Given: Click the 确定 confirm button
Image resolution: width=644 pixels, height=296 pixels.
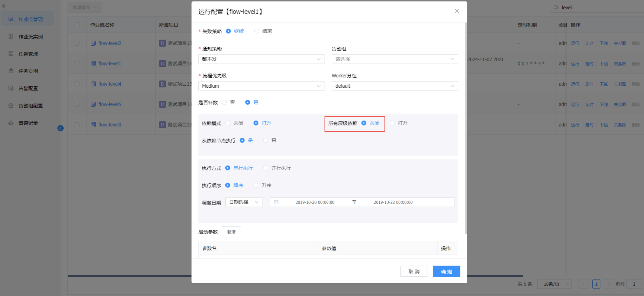Looking at the screenshot, I should pyautogui.click(x=446, y=271).
